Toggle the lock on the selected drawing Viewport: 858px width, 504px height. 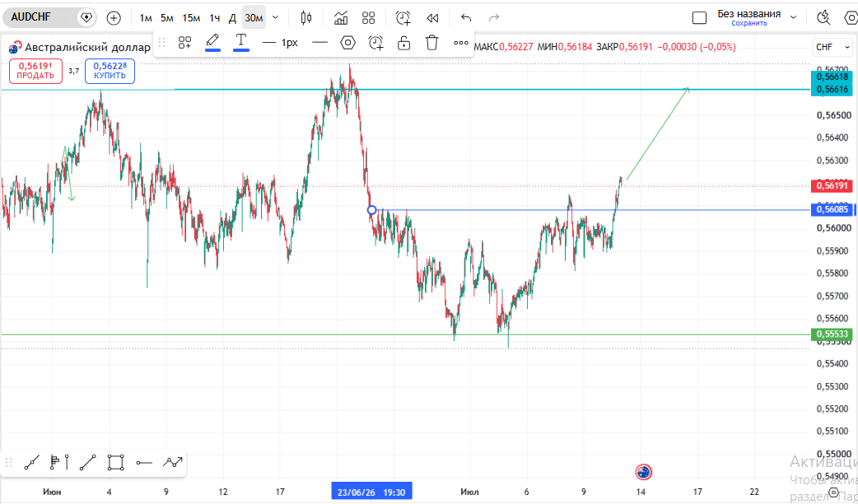pos(403,42)
